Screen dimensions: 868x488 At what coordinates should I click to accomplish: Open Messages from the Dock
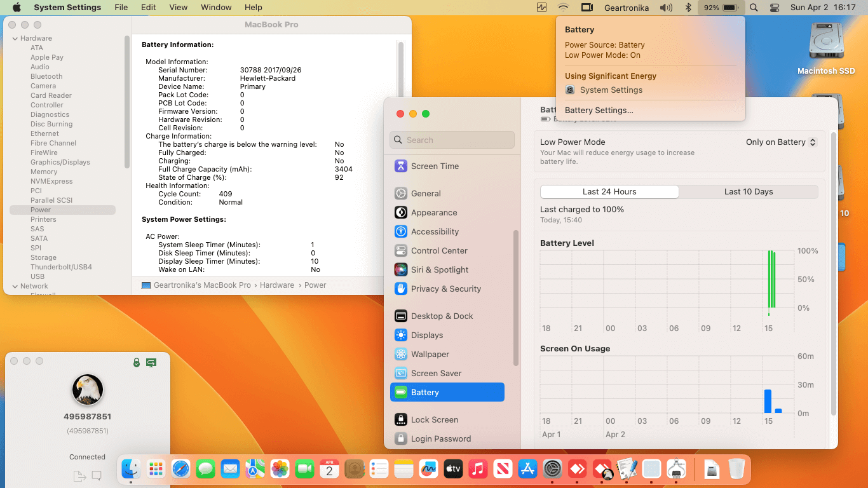pos(205,470)
